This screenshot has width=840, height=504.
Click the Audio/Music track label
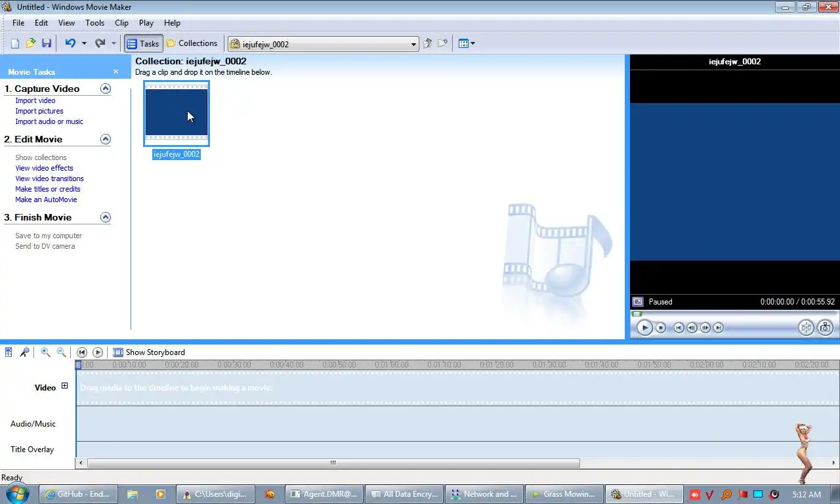pos(33,424)
